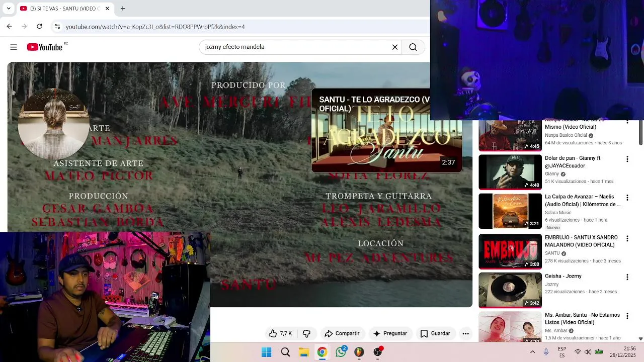Open options menu for Nanpa Básico video
The image size is (644, 362).
(x=627, y=123)
